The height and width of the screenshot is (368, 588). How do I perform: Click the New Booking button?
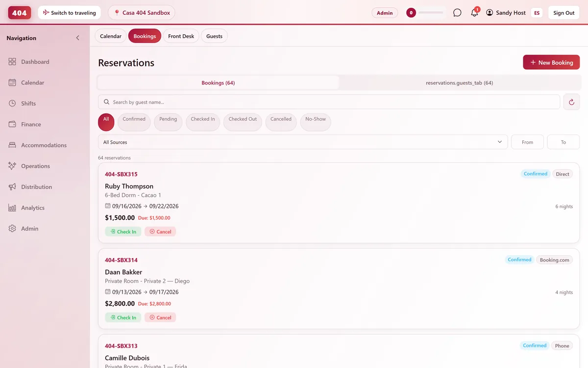[551, 62]
